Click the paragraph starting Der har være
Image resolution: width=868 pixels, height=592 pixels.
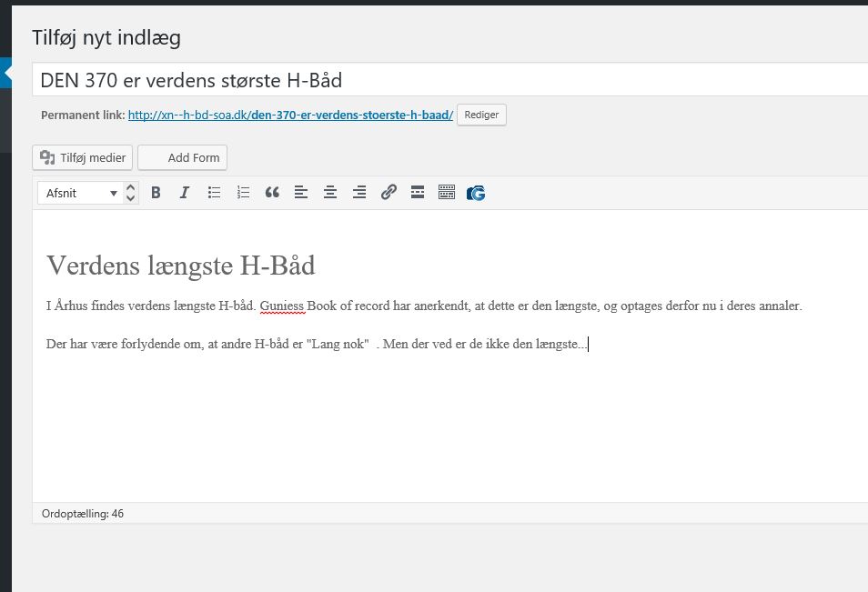click(317, 344)
